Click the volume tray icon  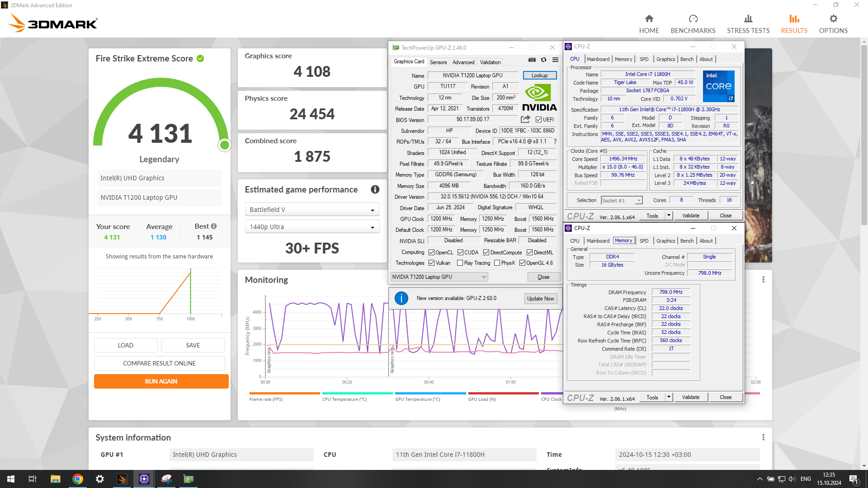[792, 479]
